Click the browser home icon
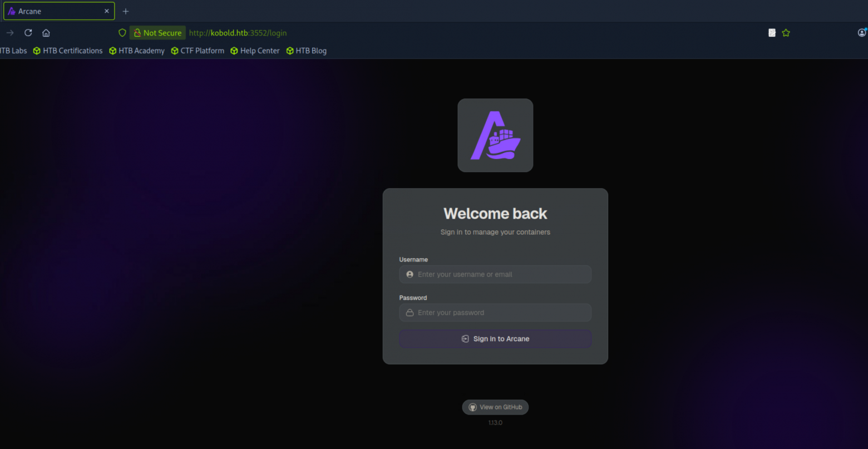This screenshot has width=868, height=449. coord(46,32)
